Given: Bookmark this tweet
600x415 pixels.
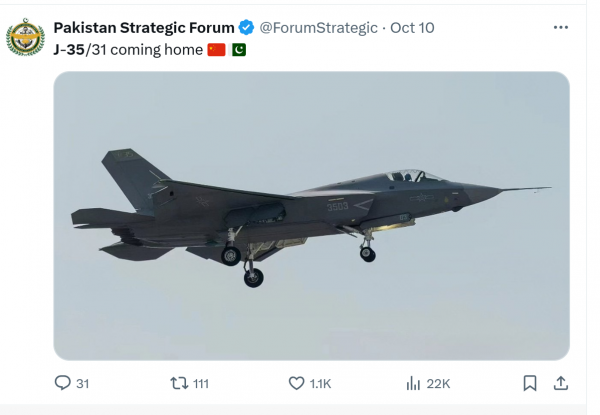Looking at the screenshot, I should point(530,383).
